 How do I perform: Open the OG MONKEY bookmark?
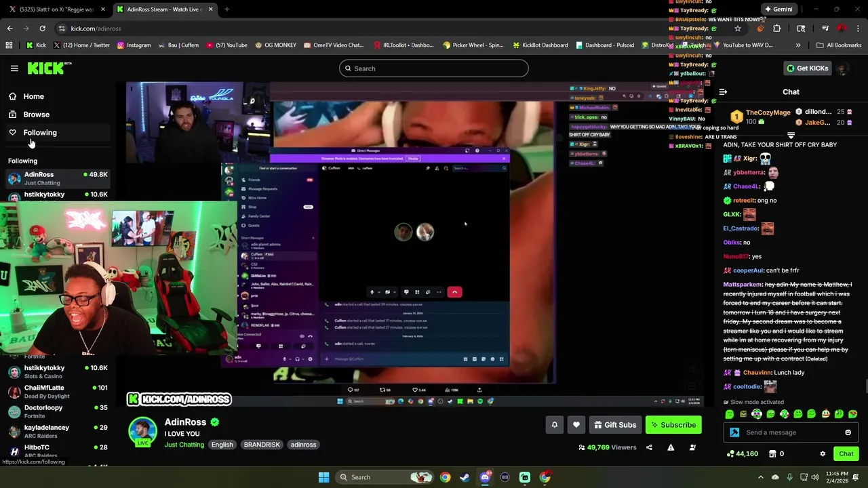pos(275,45)
